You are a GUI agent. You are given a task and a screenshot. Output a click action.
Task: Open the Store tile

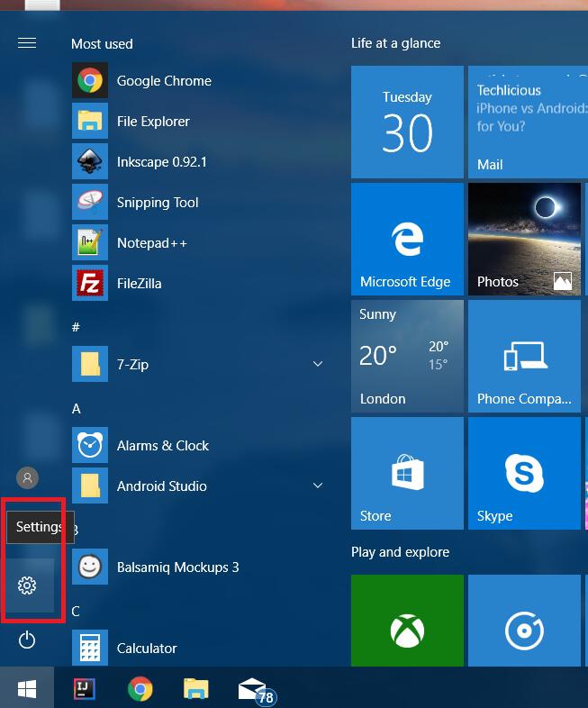coord(408,473)
